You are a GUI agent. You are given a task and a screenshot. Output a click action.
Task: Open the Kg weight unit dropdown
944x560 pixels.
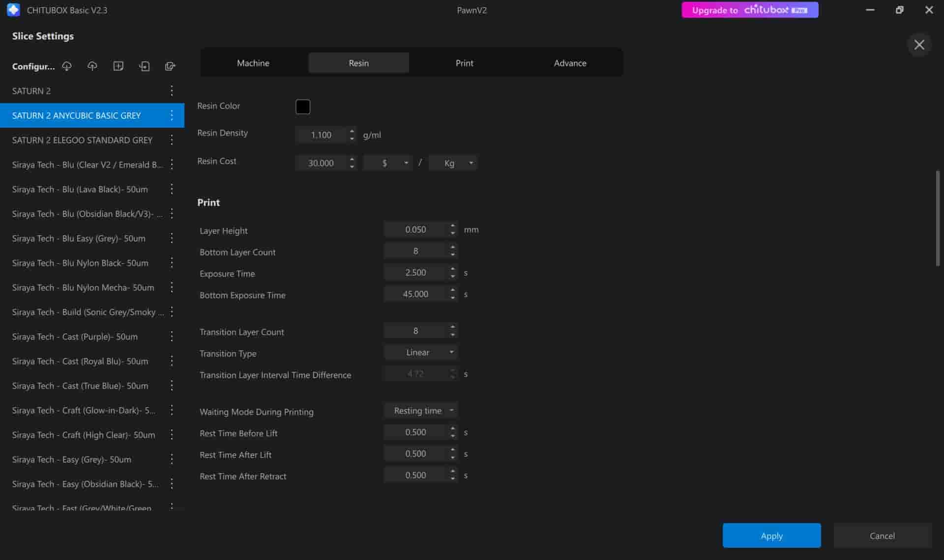click(x=453, y=163)
